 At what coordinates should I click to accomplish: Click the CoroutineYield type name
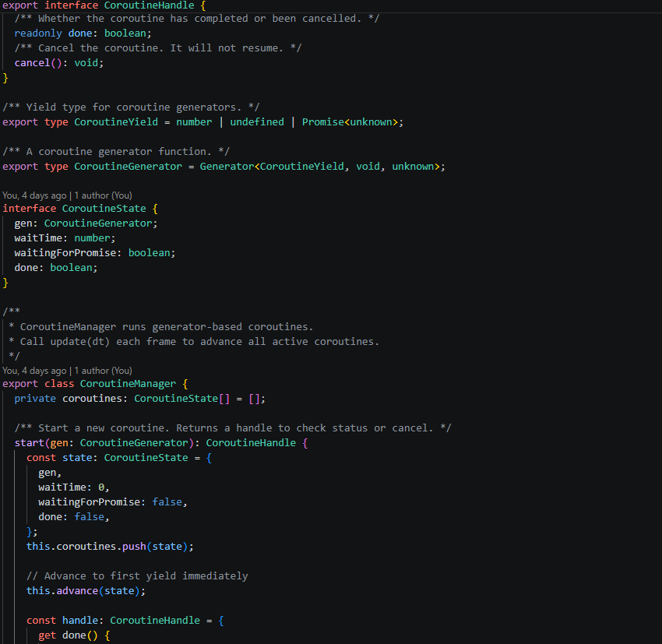[x=116, y=122]
